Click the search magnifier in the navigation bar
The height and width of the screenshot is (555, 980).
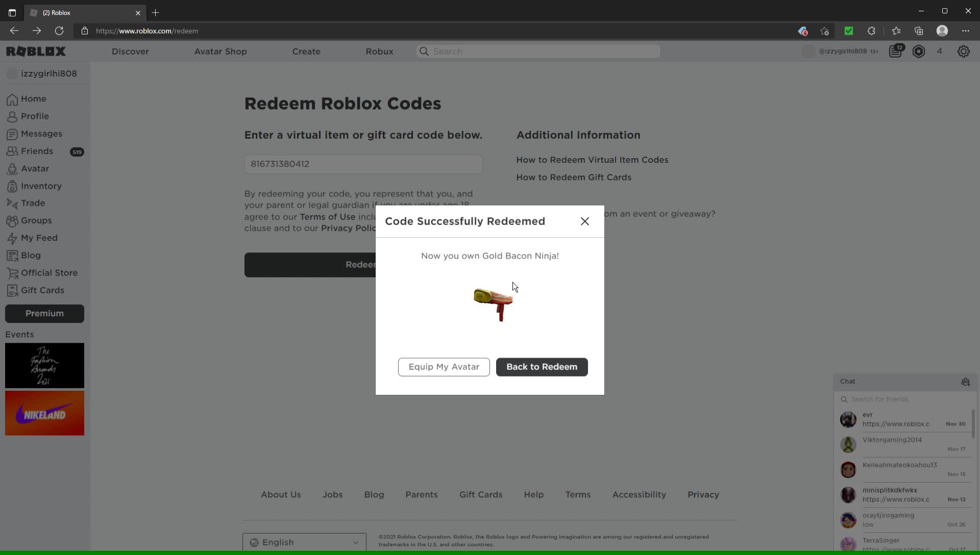click(424, 51)
